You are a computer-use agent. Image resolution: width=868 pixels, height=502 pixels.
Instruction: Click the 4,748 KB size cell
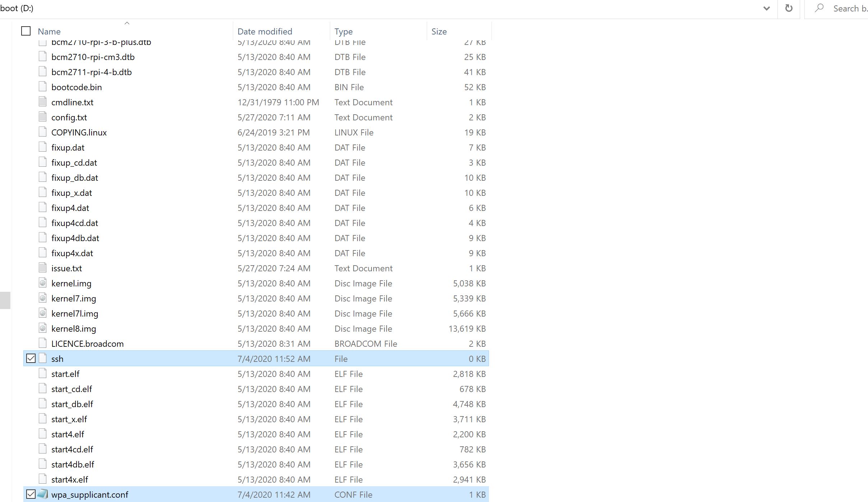[x=469, y=404]
